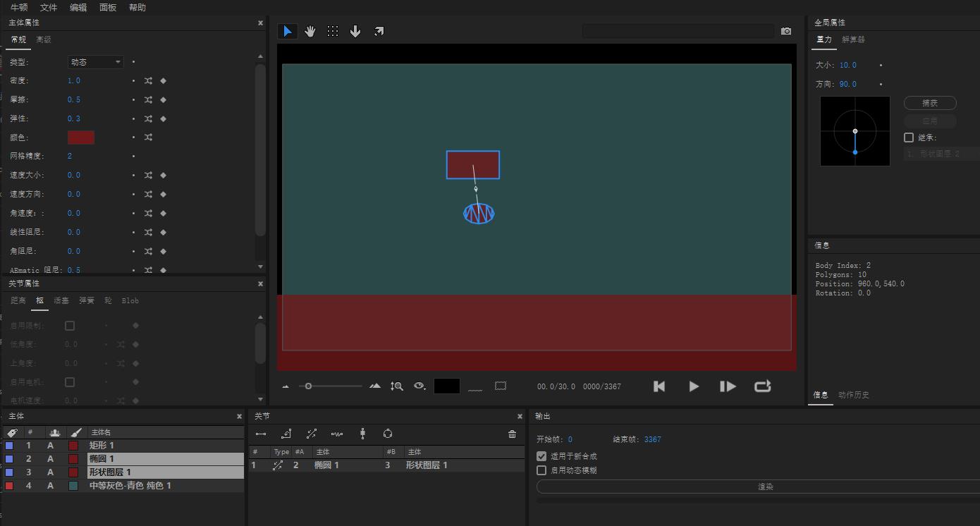
Task: Select the down-arrow gravity tool
Action: (355, 31)
